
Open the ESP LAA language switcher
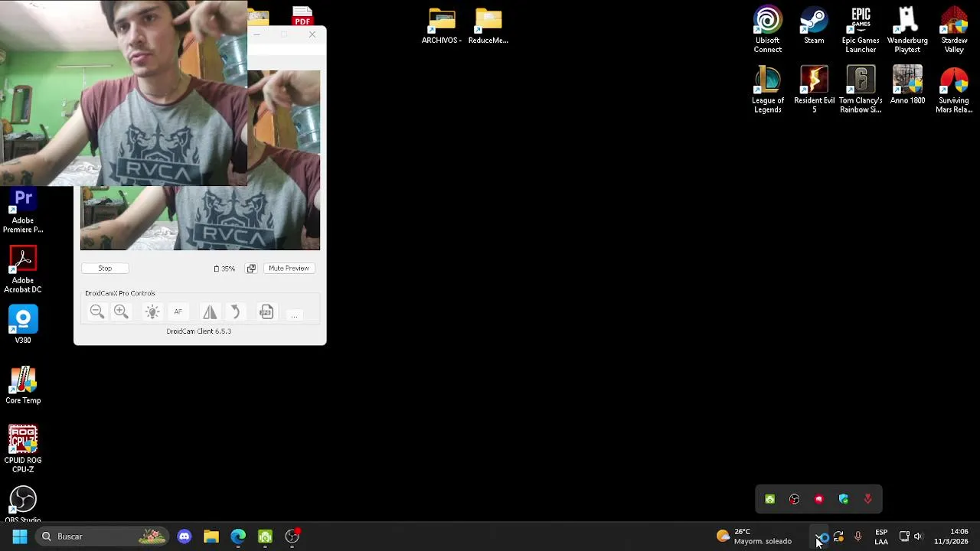point(881,536)
